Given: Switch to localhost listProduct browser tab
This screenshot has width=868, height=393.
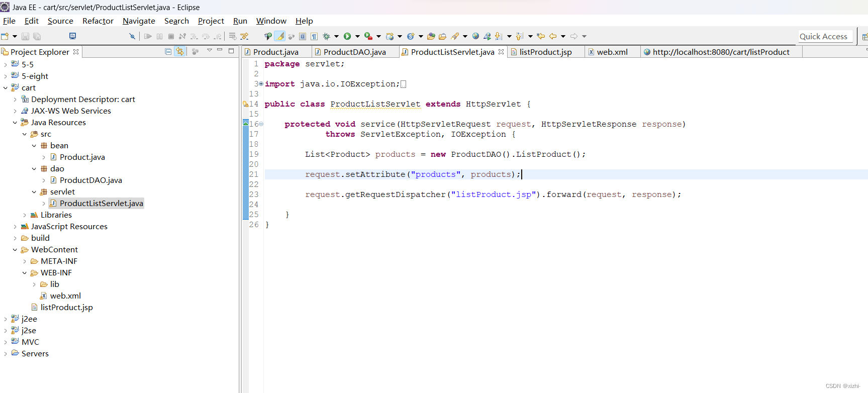Looking at the screenshot, I should click(721, 52).
